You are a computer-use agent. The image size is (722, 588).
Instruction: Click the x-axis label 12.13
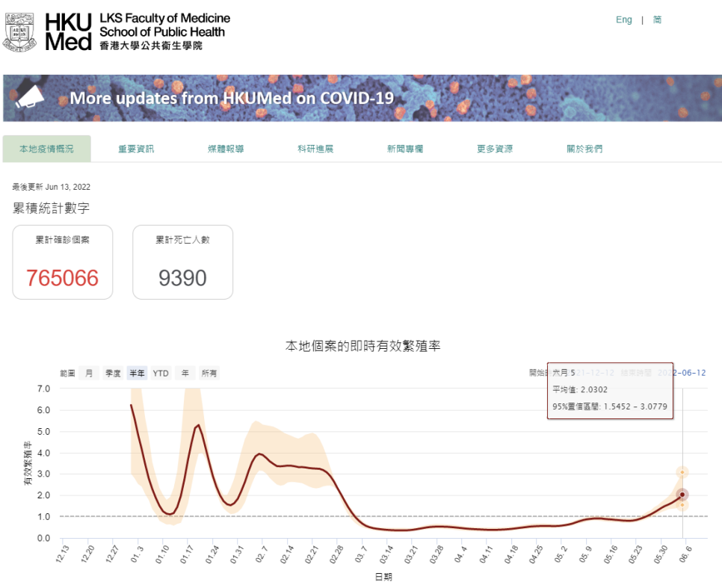(x=62, y=554)
